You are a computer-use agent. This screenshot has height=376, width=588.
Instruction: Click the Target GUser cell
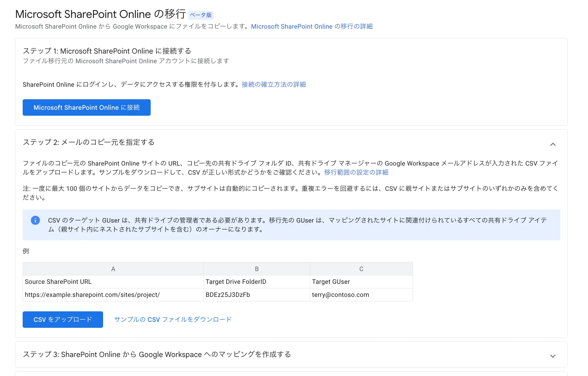361,282
